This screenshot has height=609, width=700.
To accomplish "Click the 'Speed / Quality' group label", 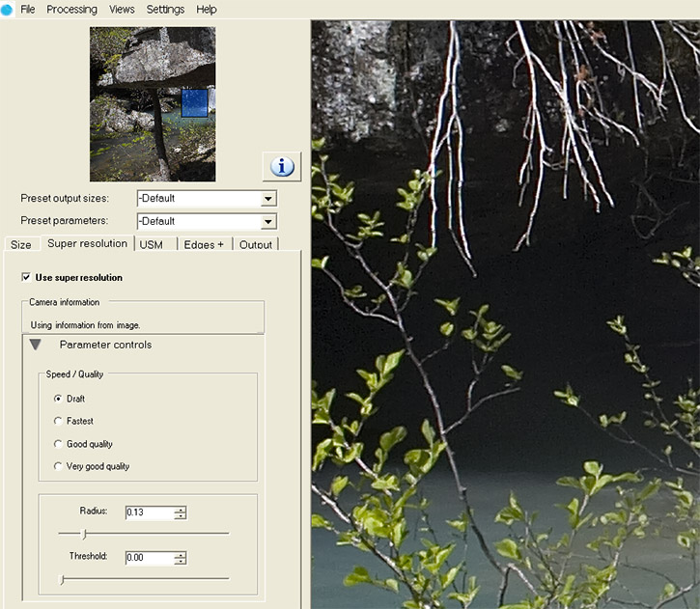I will 74,374.
